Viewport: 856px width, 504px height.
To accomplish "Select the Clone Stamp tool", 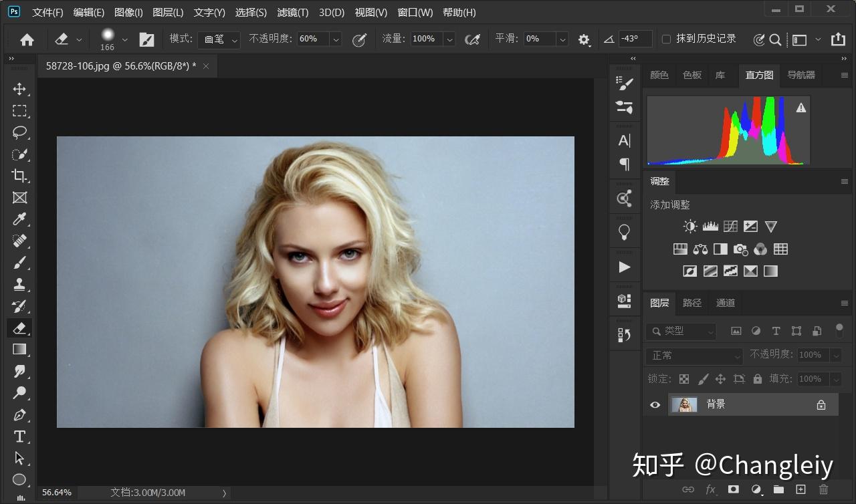I will point(19,284).
